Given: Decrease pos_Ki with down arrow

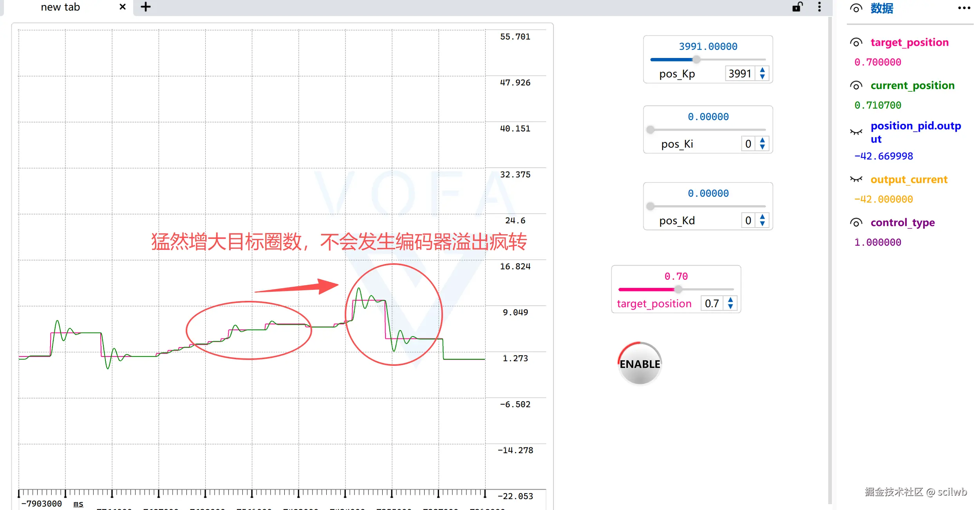Looking at the screenshot, I should [x=762, y=147].
